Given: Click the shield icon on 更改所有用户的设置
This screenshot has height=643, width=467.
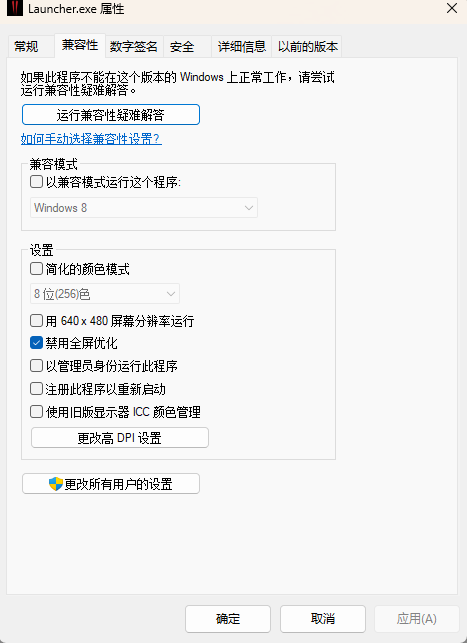Looking at the screenshot, I should tap(56, 484).
